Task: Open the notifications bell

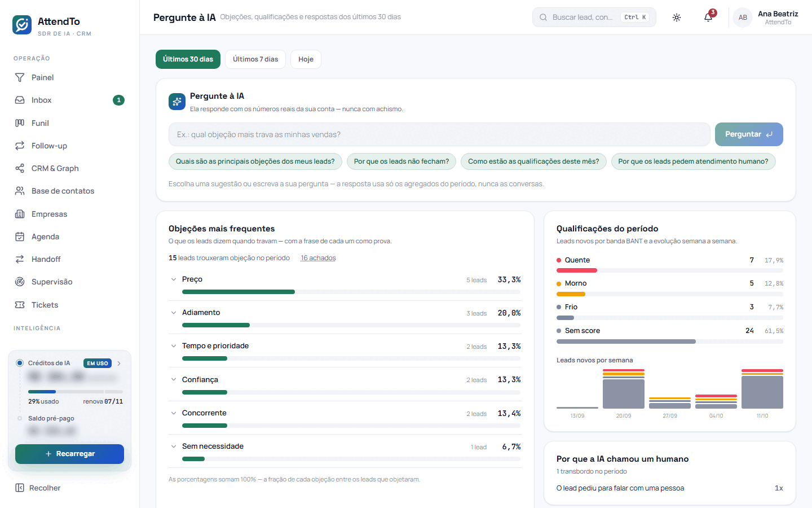Action: [x=708, y=17]
